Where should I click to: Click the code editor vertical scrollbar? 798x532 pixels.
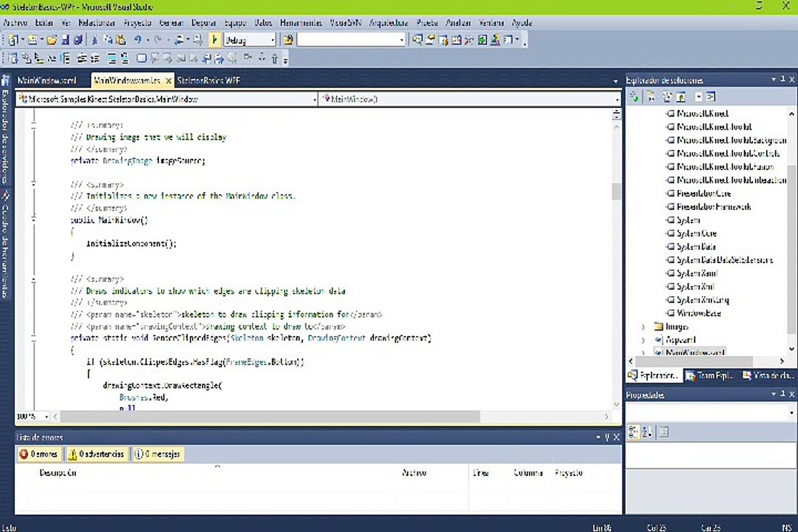(616, 192)
